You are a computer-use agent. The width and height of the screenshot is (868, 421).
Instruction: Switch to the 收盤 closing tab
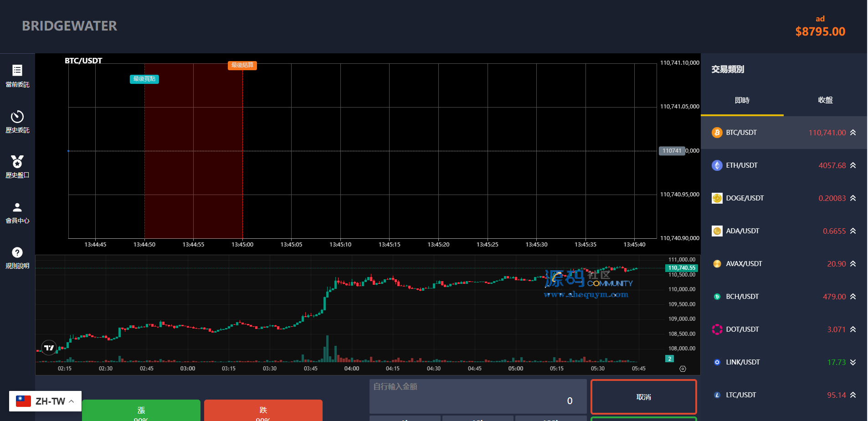coord(825,100)
